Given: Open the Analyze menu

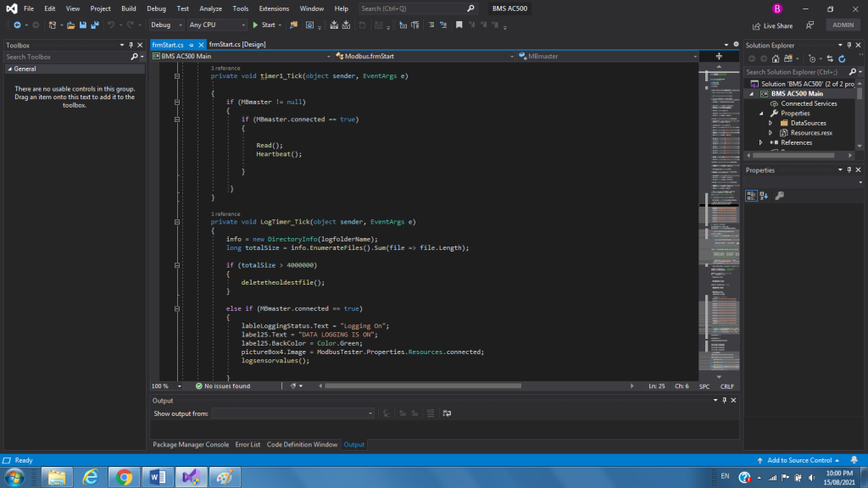Looking at the screenshot, I should coord(210,8).
